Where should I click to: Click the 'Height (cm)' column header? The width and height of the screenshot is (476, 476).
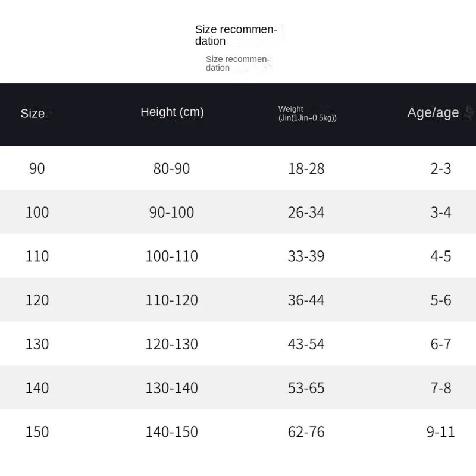tap(172, 112)
